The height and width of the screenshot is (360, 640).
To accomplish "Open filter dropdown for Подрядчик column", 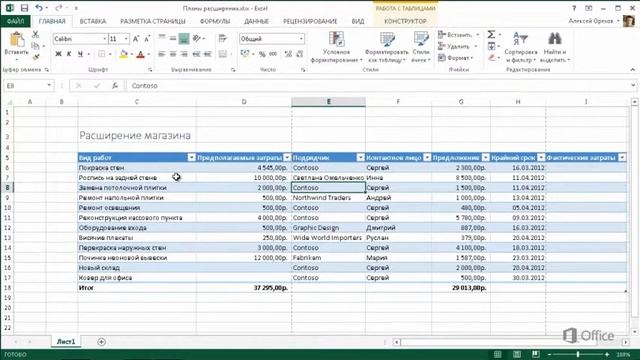I will point(360,158).
